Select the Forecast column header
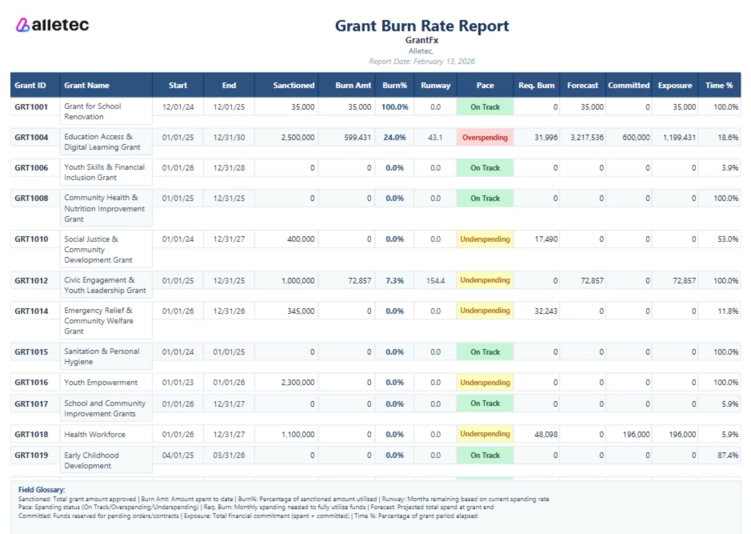This screenshot has height=534, width=751. pos(582,85)
